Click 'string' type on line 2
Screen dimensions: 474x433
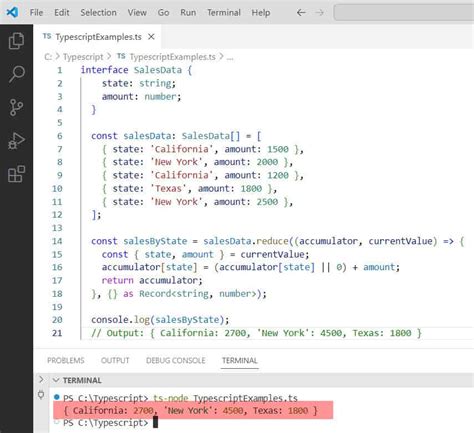155,83
